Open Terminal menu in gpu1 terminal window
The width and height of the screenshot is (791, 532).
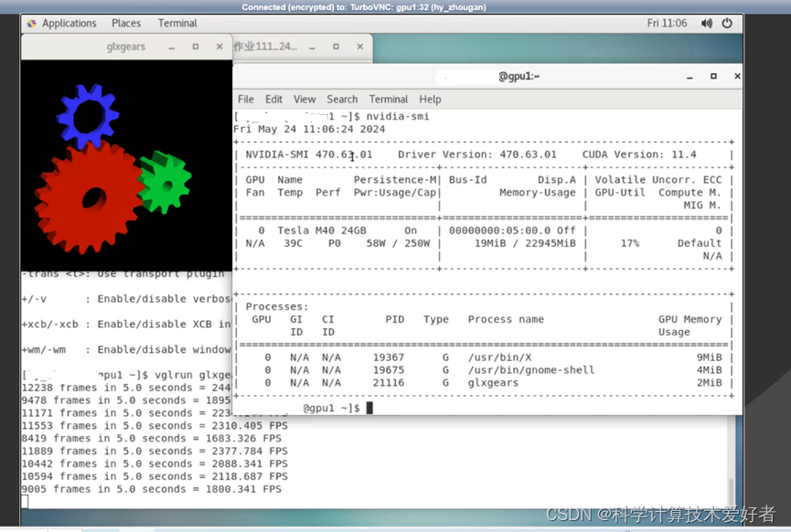coord(388,100)
